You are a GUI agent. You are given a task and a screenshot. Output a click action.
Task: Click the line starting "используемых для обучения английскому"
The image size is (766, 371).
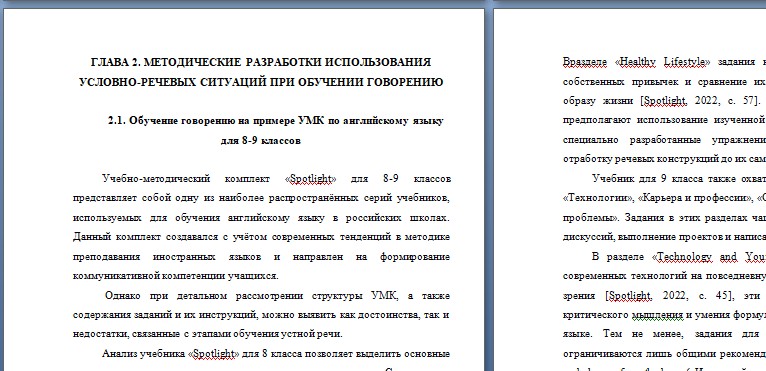[261, 218]
